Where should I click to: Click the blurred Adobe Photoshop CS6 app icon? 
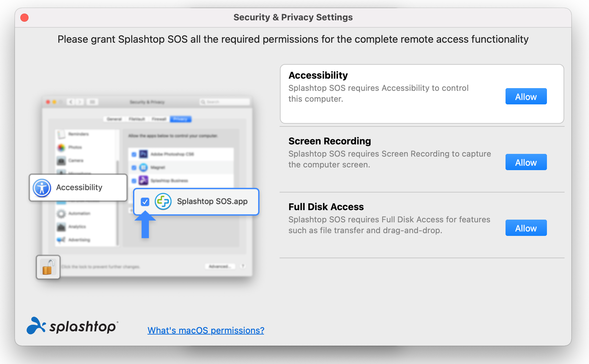pyautogui.click(x=144, y=154)
